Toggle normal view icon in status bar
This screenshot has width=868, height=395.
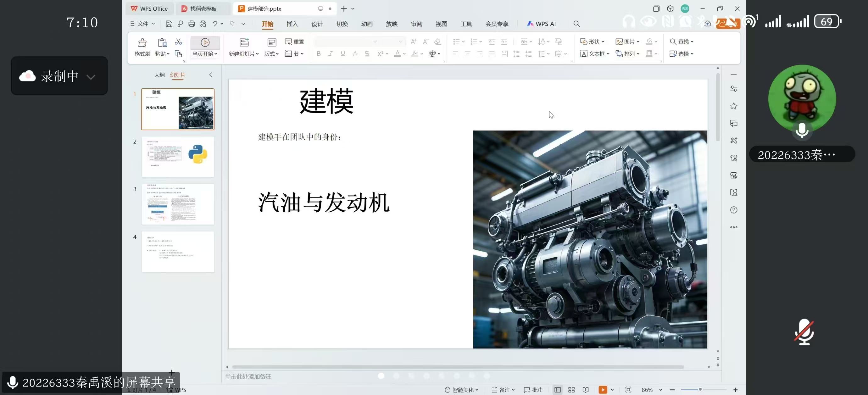coord(557,390)
